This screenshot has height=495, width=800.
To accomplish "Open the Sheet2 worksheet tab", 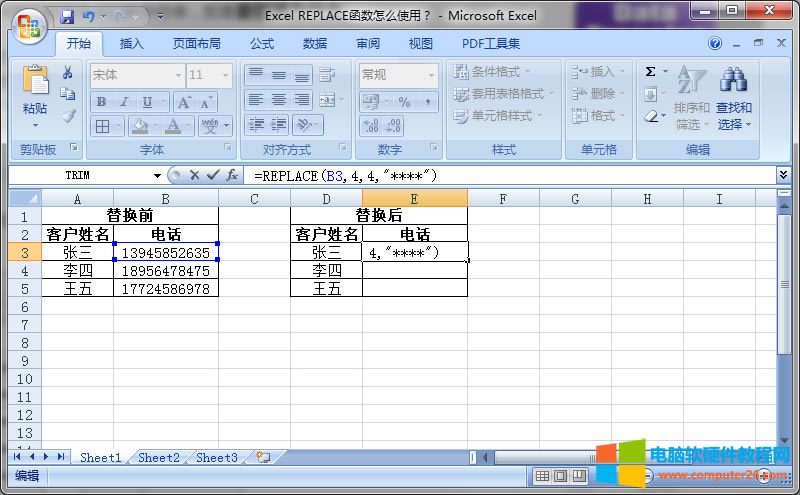I will (159, 458).
